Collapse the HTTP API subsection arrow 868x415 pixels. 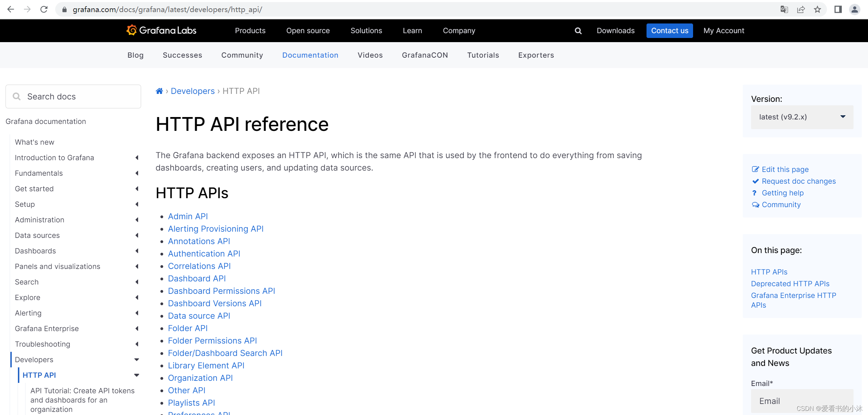pos(137,375)
